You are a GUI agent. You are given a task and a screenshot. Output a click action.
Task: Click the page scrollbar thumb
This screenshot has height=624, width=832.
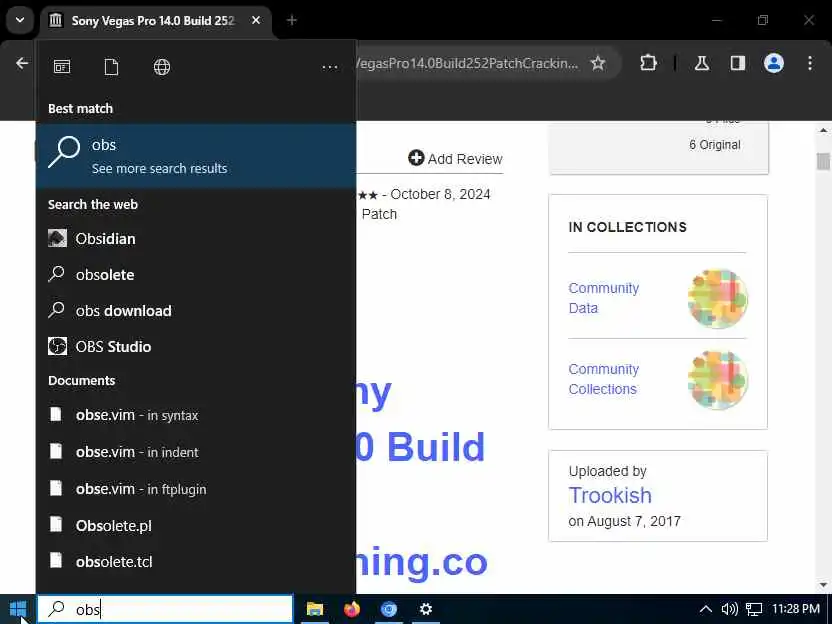pyautogui.click(x=823, y=161)
